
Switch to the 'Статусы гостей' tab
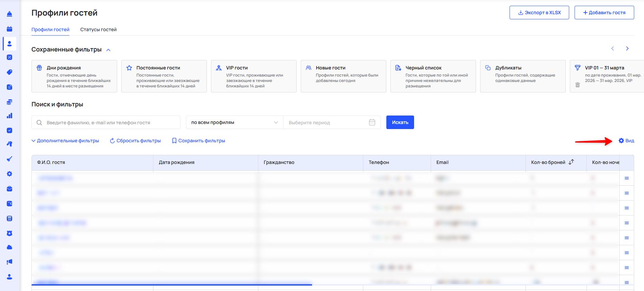click(x=98, y=29)
